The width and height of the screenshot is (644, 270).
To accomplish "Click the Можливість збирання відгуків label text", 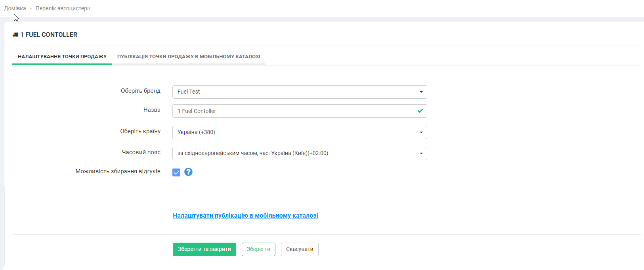I will tap(118, 171).
